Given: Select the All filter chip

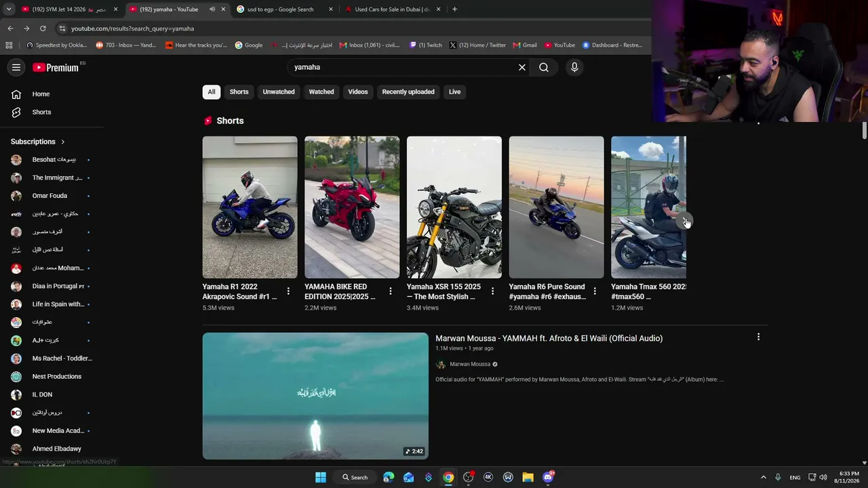Looking at the screenshot, I should [x=212, y=92].
